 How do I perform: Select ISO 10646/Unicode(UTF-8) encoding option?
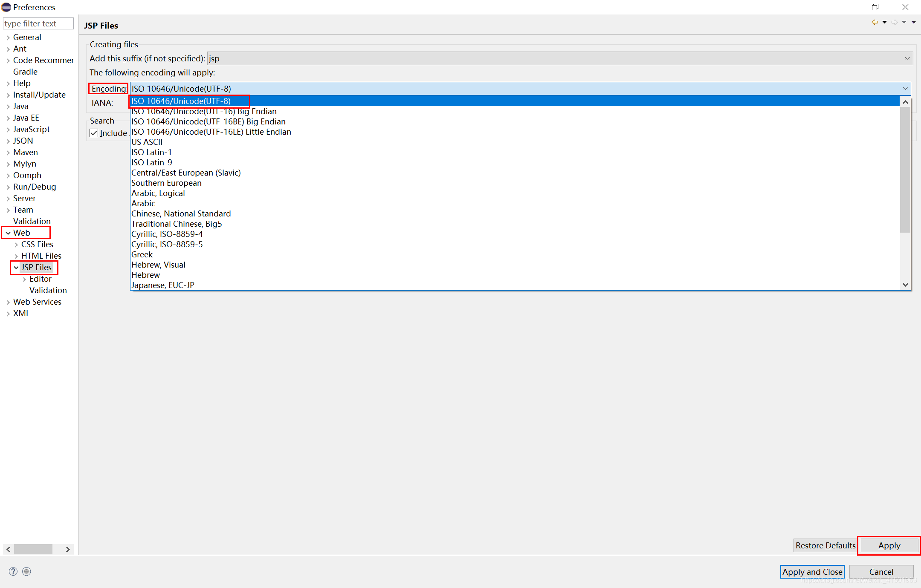point(515,101)
